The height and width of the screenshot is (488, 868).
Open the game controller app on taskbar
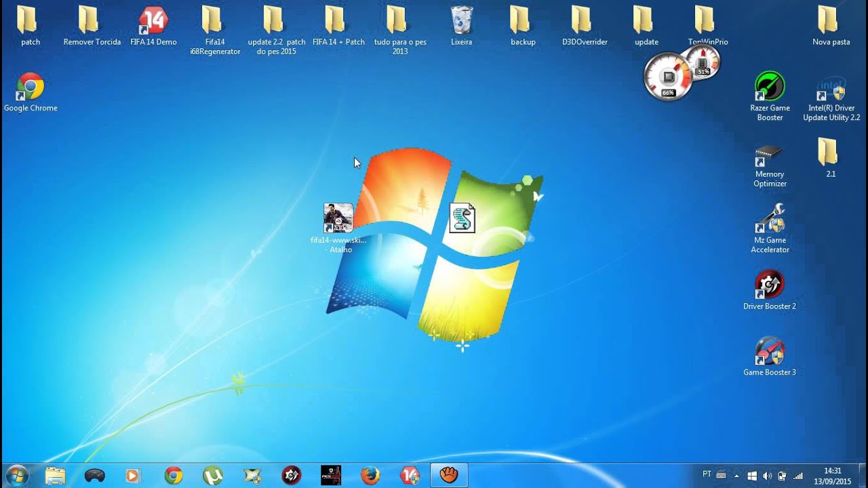coord(94,476)
